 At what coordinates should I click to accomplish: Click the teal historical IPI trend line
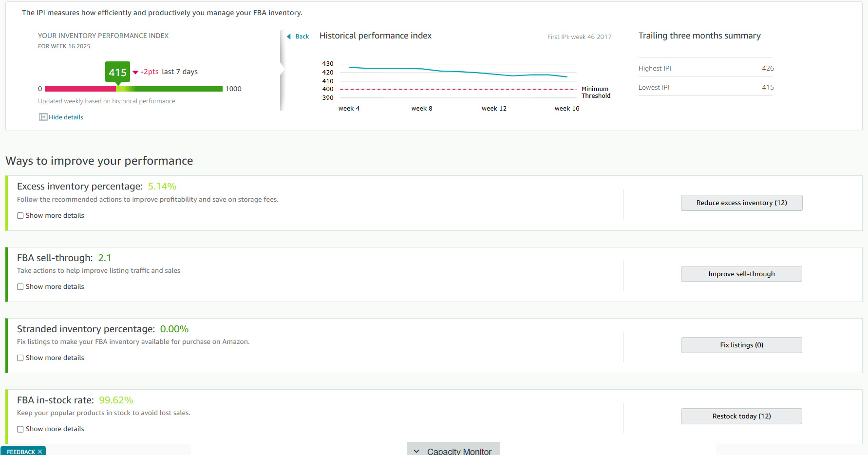pyautogui.click(x=458, y=72)
